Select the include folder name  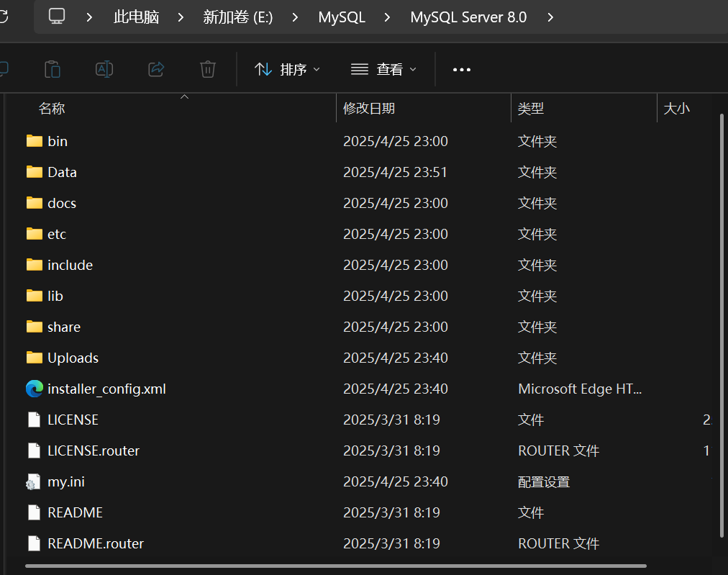70,265
